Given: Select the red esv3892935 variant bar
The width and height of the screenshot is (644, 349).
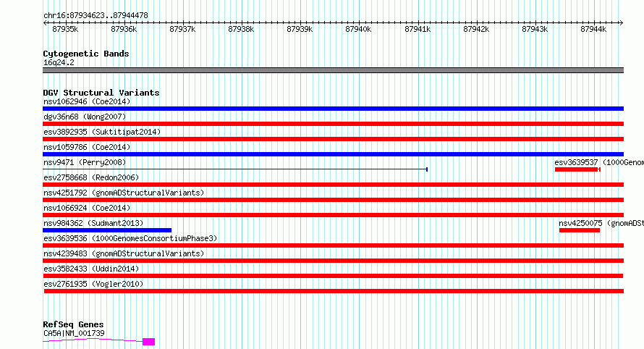Looking at the screenshot, I should [333, 139].
